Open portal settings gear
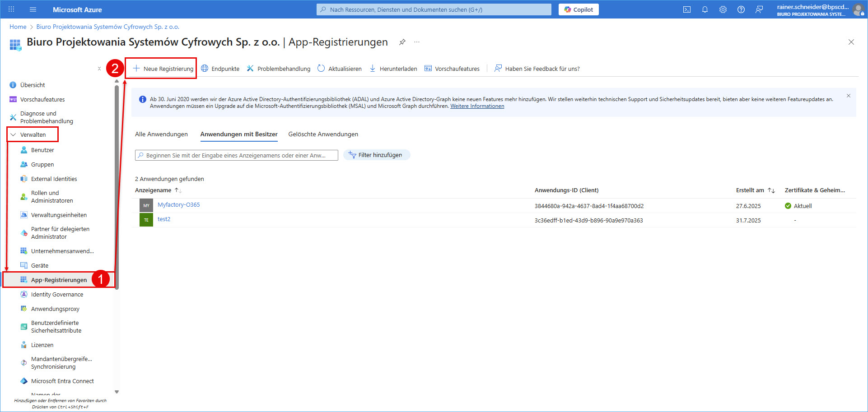 pos(723,9)
